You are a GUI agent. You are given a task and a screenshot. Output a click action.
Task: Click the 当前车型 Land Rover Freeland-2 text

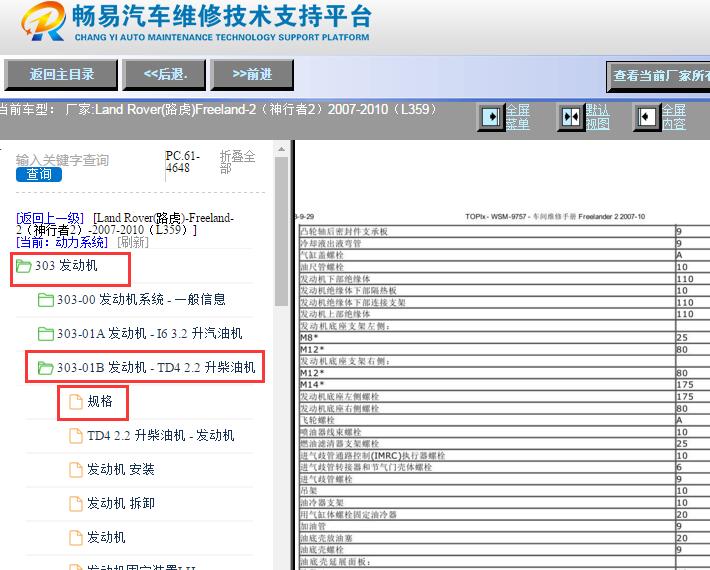tap(219, 109)
